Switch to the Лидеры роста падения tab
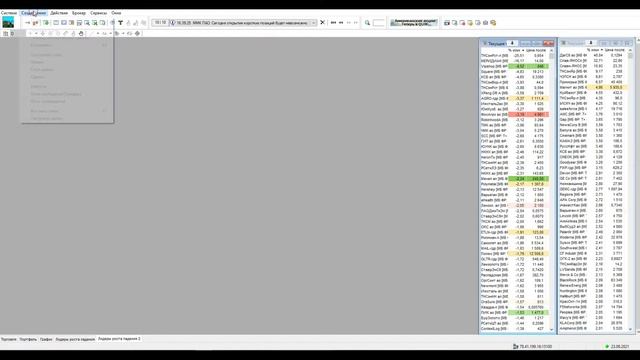The height and width of the screenshot is (360, 640). point(75,339)
